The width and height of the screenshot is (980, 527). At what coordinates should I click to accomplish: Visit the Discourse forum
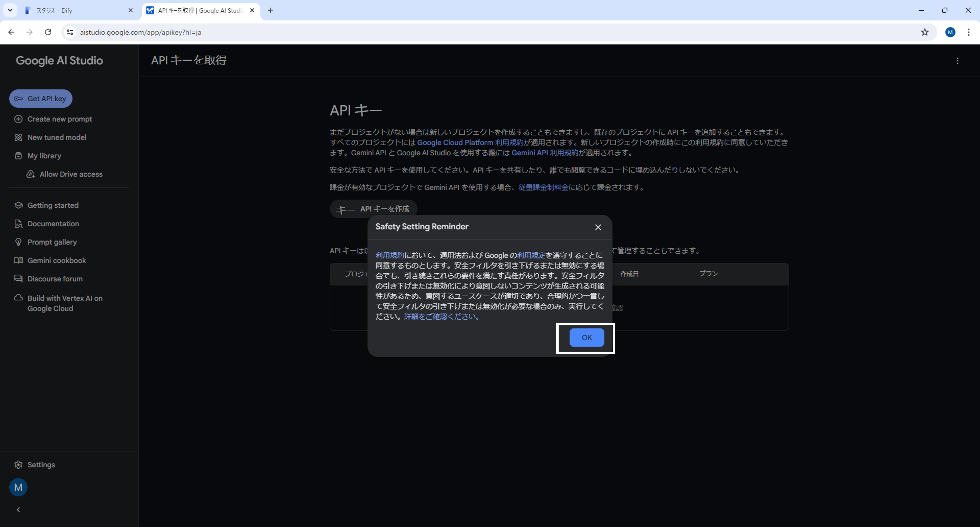pyautogui.click(x=55, y=279)
